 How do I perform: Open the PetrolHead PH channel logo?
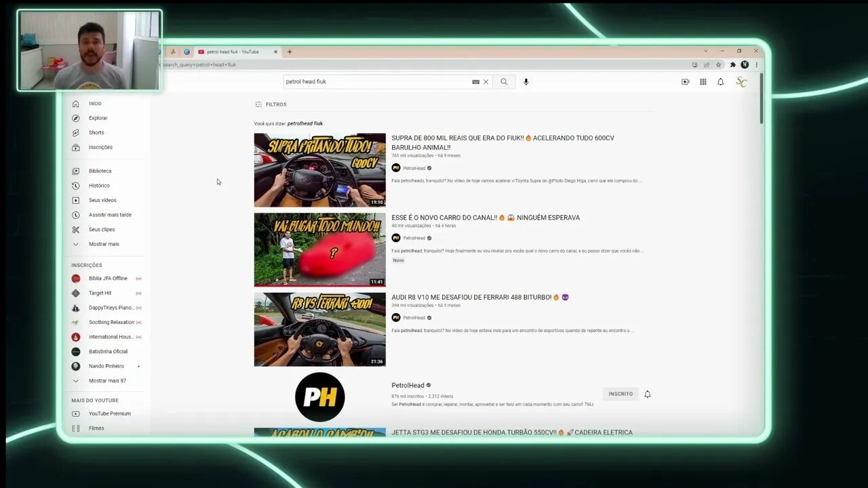coord(320,397)
